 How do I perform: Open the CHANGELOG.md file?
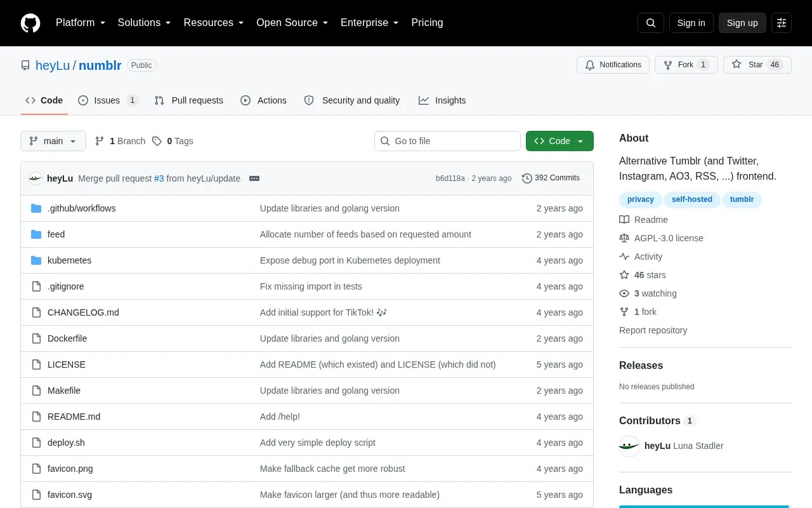pyautogui.click(x=83, y=312)
